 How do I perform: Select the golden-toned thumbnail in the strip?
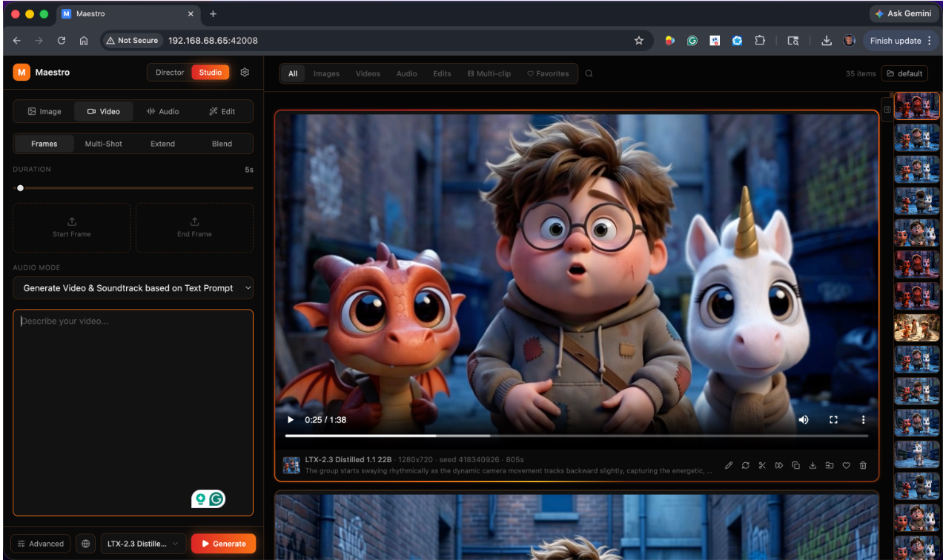coord(916,327)
